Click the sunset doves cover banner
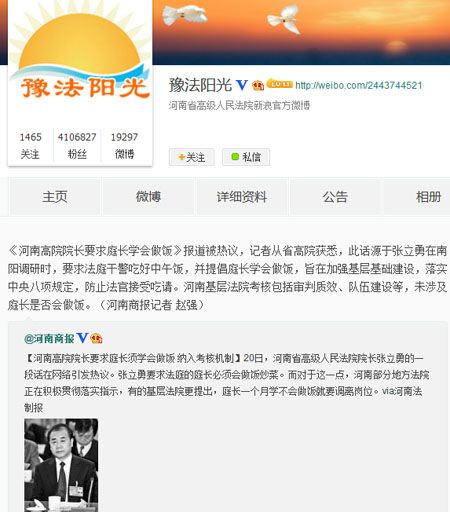This screenshot has width=450, height=512. (301, 32)
